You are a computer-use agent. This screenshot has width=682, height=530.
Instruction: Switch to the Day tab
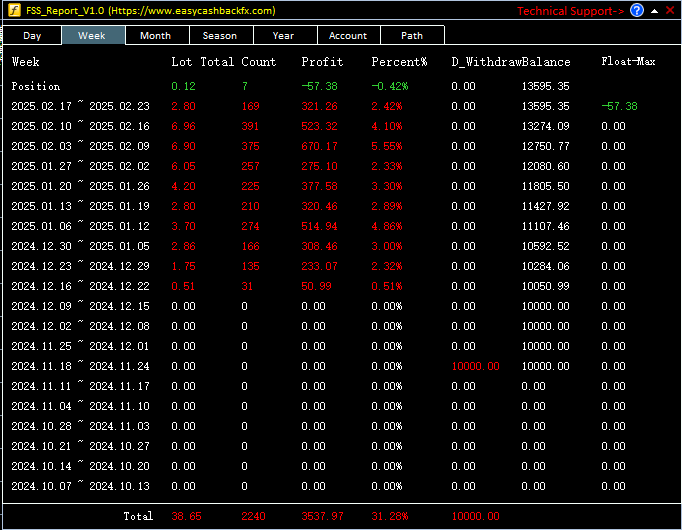coord(32,36)
